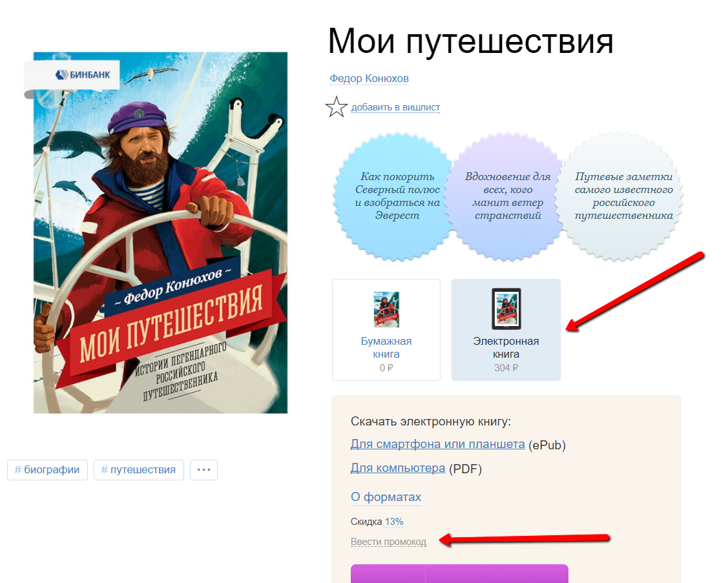This screenshot has width=728, height=583.
Task: Click the '# путешествия' tag
Action: point(139,470)
